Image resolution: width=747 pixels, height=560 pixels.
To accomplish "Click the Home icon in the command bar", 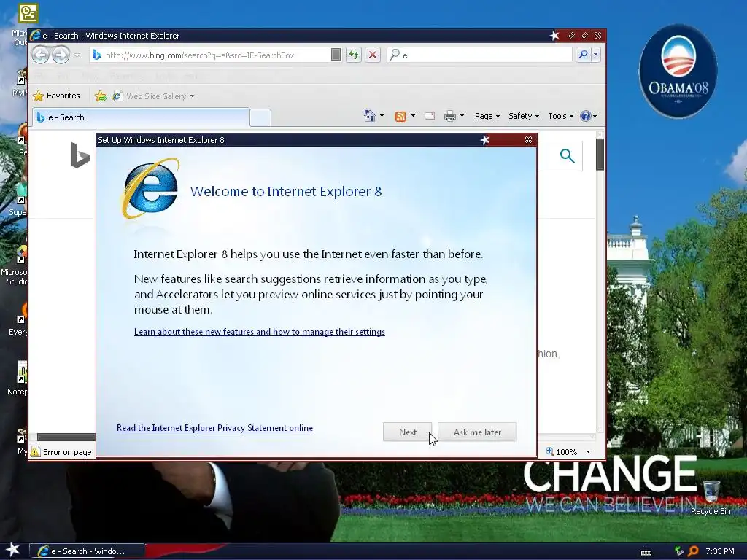I will pos(369,116).
